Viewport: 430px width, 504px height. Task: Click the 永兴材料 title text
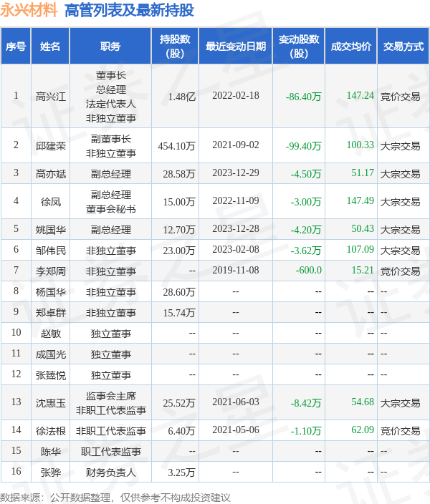pyautogui.click(x=29, y=10)
